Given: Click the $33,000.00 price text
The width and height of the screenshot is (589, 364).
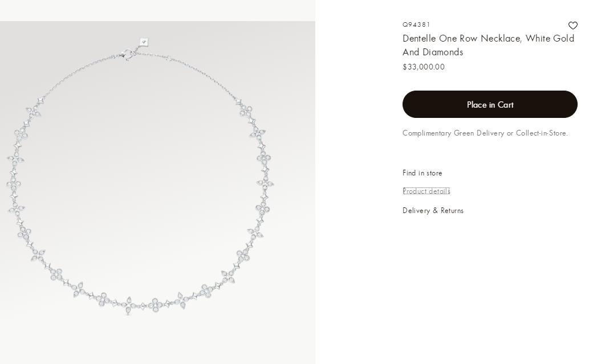Looking at the screenshot, I should click(x=423, y=67).
